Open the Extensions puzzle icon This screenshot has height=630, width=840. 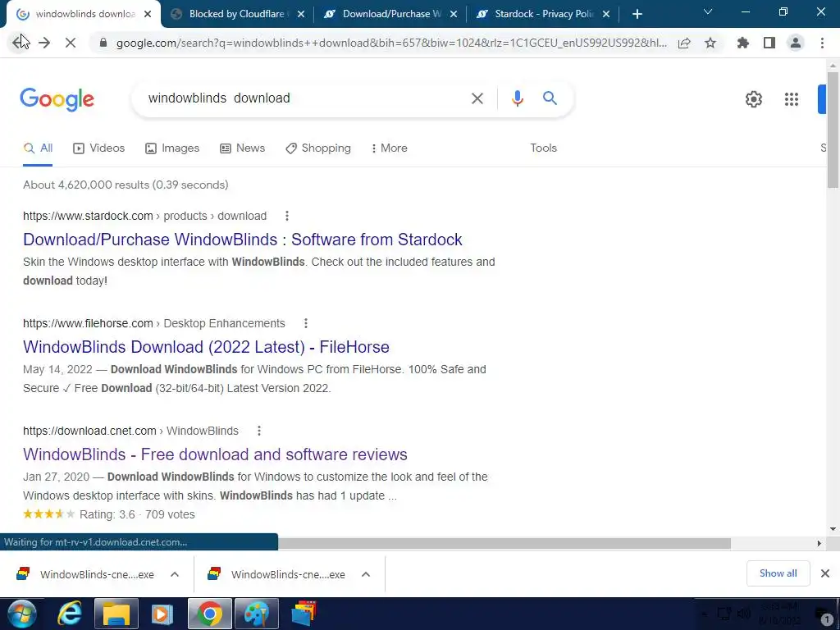pyautogui.click(x=742, y=43)
